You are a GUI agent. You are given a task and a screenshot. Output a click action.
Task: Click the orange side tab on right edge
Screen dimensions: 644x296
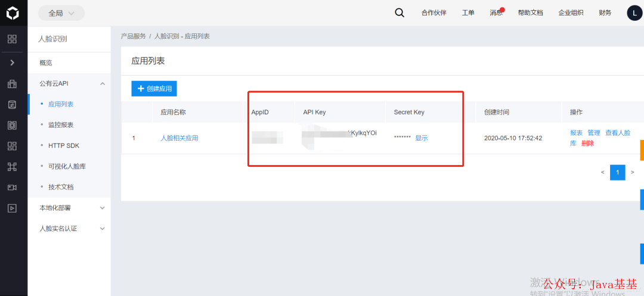[642, 150]
